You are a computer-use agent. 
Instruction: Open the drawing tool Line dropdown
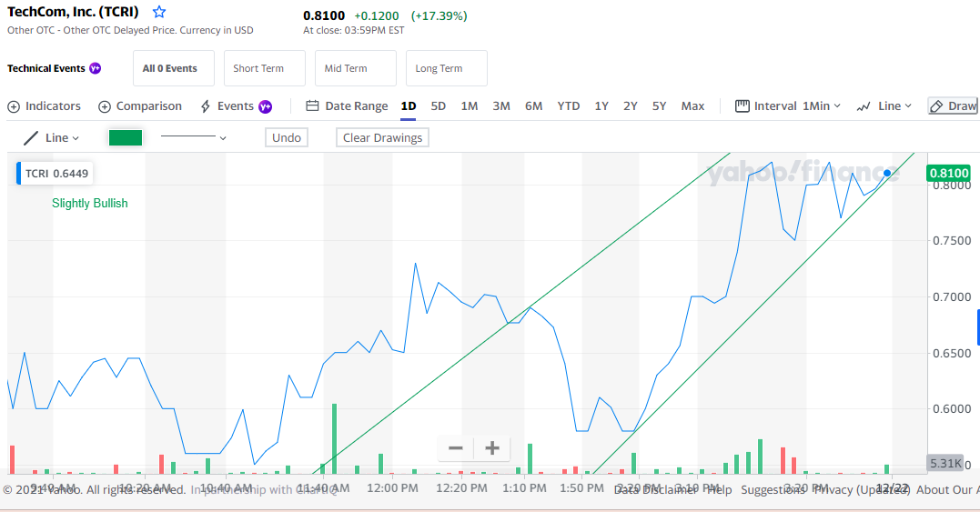62,138
